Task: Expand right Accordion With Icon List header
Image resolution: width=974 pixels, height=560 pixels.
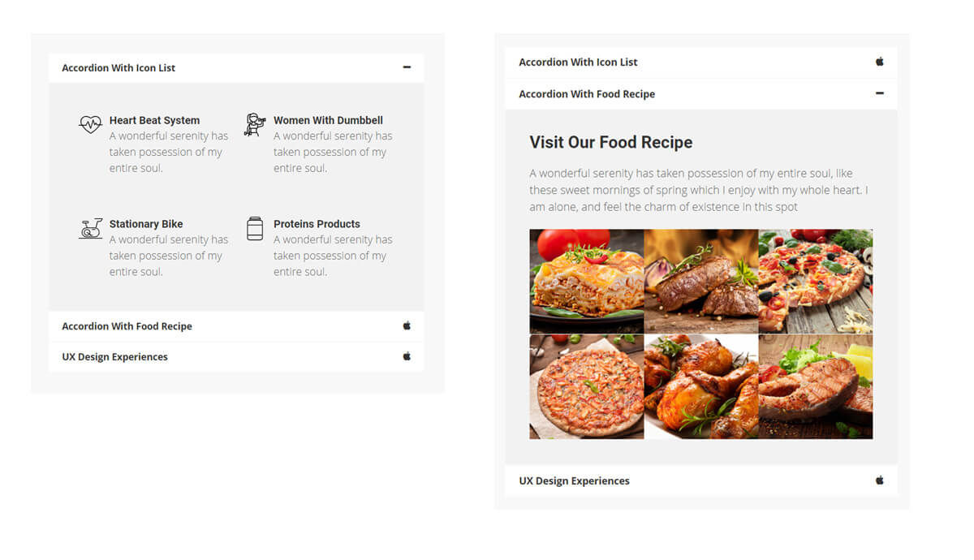Action: coord(701,62)
